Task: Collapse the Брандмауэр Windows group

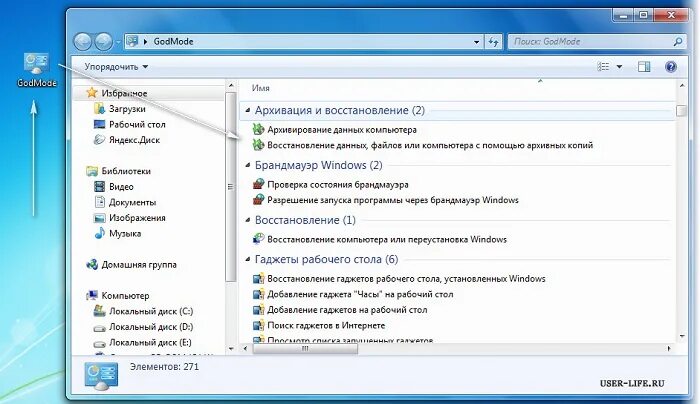Action: click(247, 165)
